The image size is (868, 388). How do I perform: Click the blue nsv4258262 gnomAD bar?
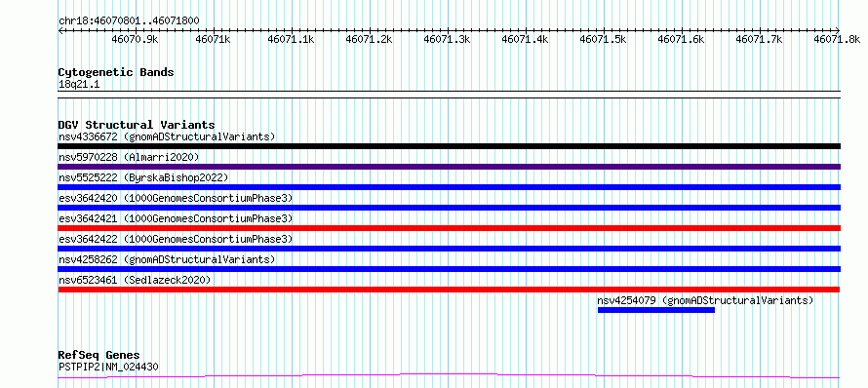[449, 269]
